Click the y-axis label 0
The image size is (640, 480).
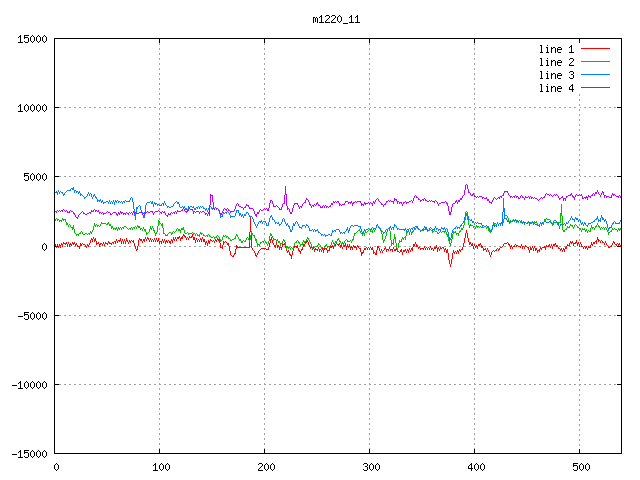point(44,247)
